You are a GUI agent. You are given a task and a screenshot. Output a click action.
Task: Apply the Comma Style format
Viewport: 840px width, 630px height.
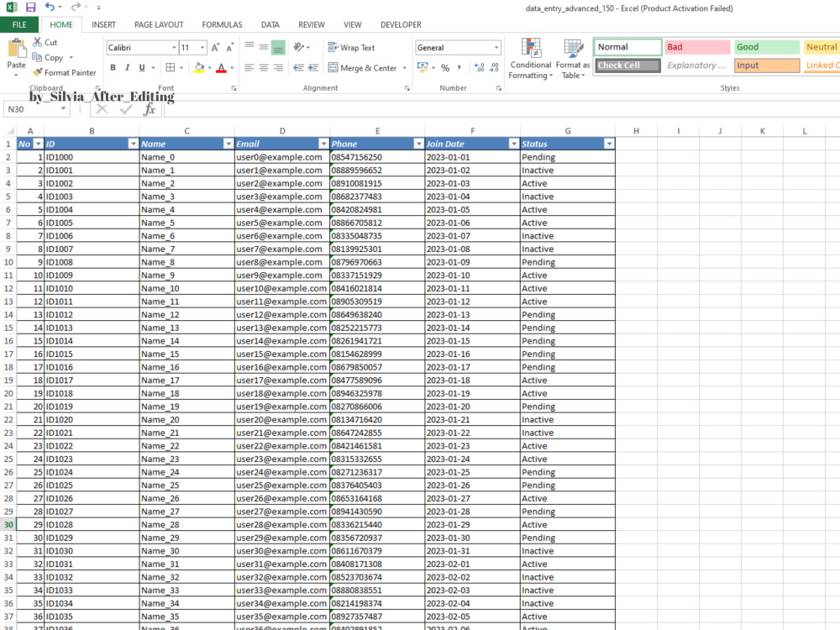(x=459, y=67)
